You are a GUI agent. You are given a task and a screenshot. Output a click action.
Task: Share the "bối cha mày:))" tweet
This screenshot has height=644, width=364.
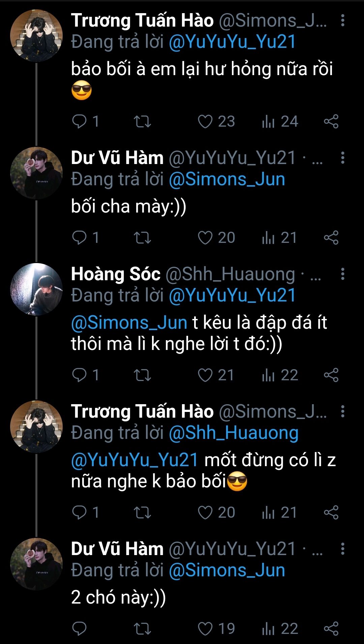click(x=331, y=238)
